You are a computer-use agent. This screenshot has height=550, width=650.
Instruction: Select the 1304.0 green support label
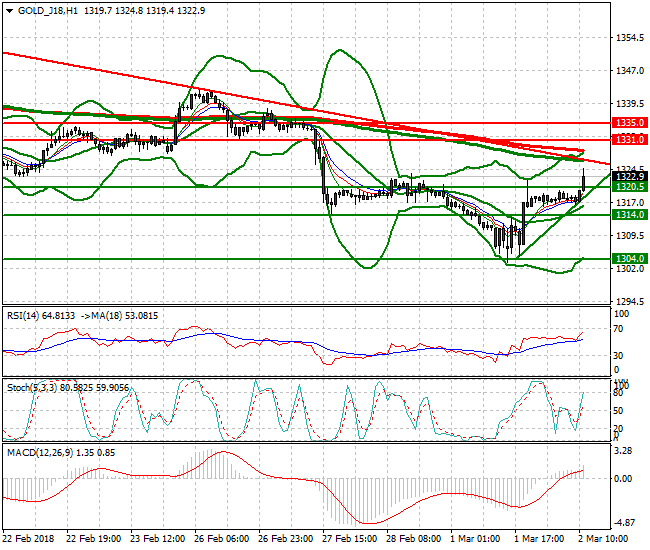(630, 259)
